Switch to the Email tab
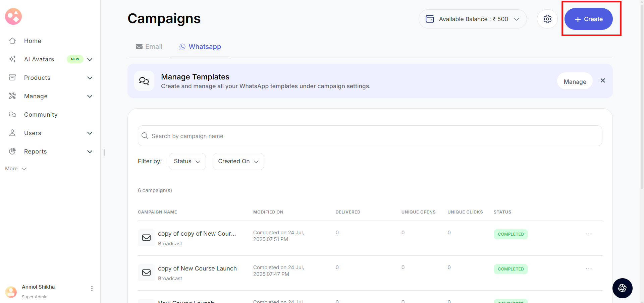644x303 pixels. (149, 47)
